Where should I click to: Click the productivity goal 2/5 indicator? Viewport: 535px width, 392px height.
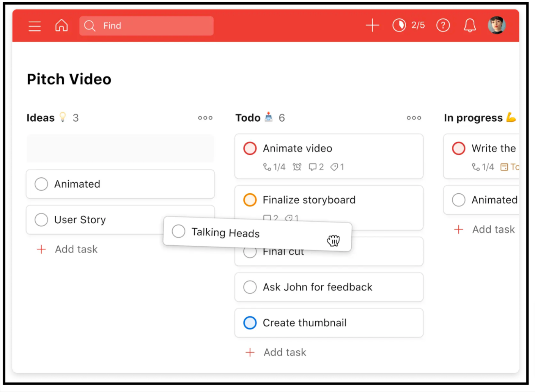409,25
